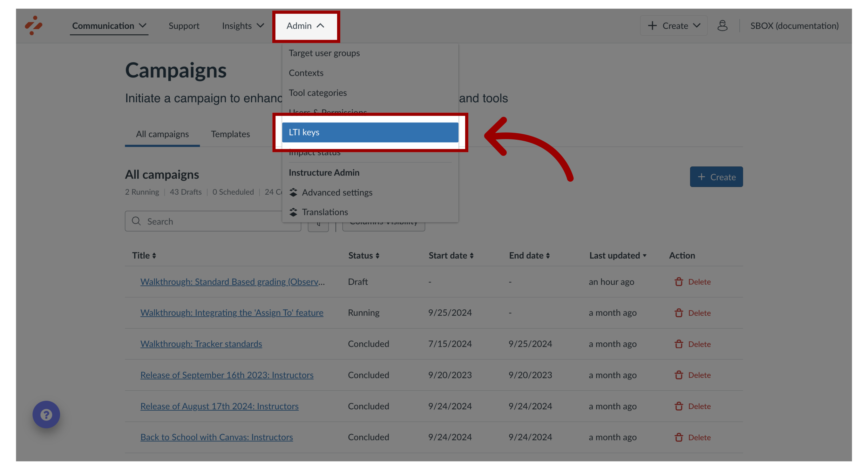Open Walkthrough: Integrating the 'Assign To' feature
The width and height of the screenshot is (868, 470).
[x=232, y=313]
